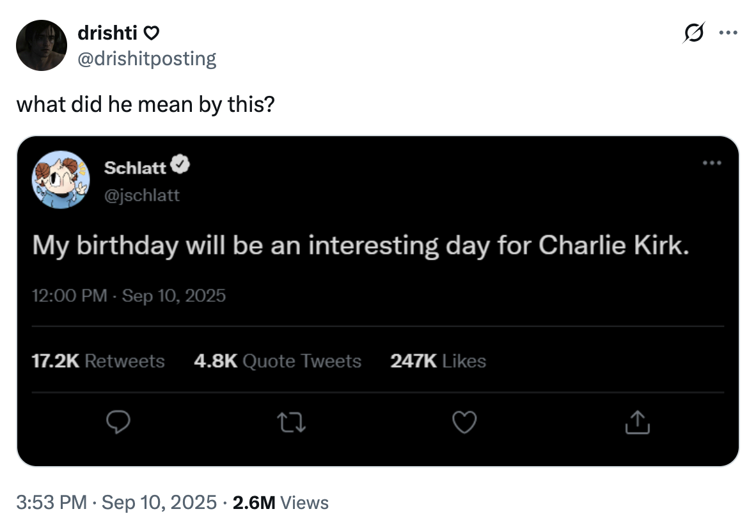756x532 pixels.
Task: Click Schlatt's verified checkmark badge
Action: (182, 167)
